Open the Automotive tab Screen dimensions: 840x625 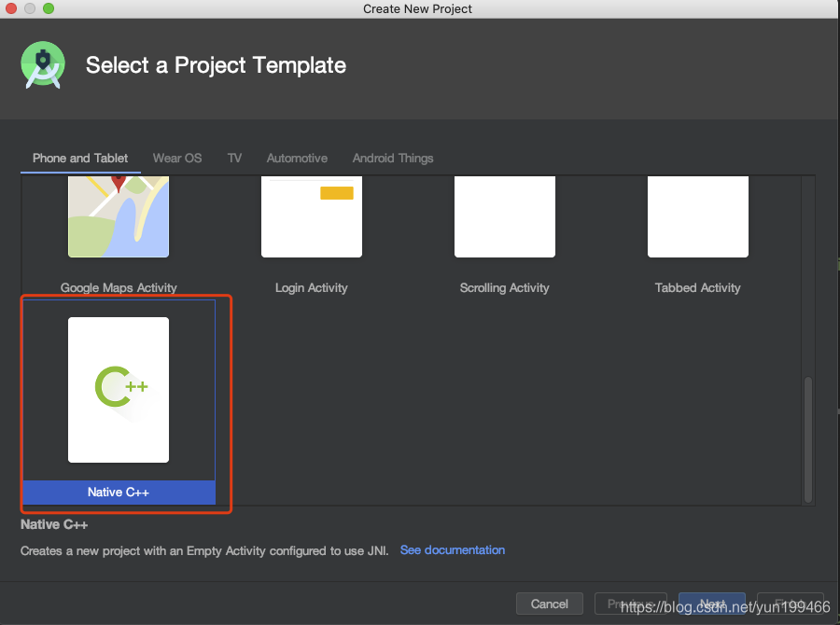coord(297,158)
